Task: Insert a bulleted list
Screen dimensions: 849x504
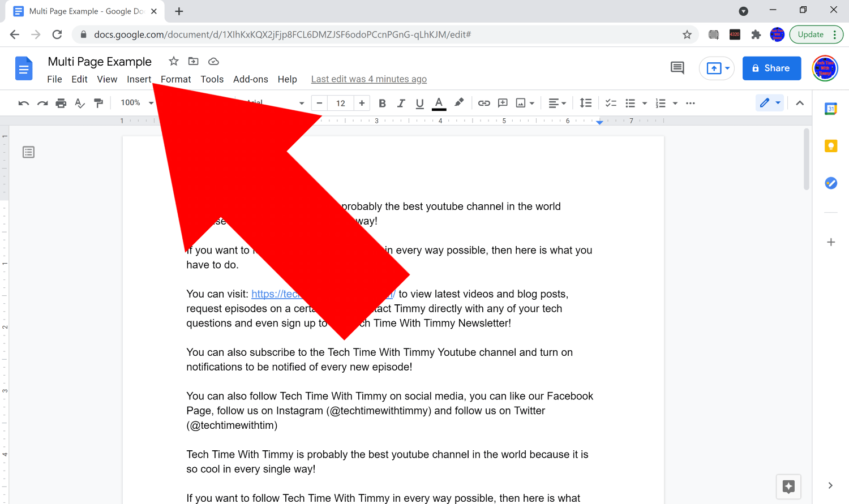Action: tap(630, 103)
